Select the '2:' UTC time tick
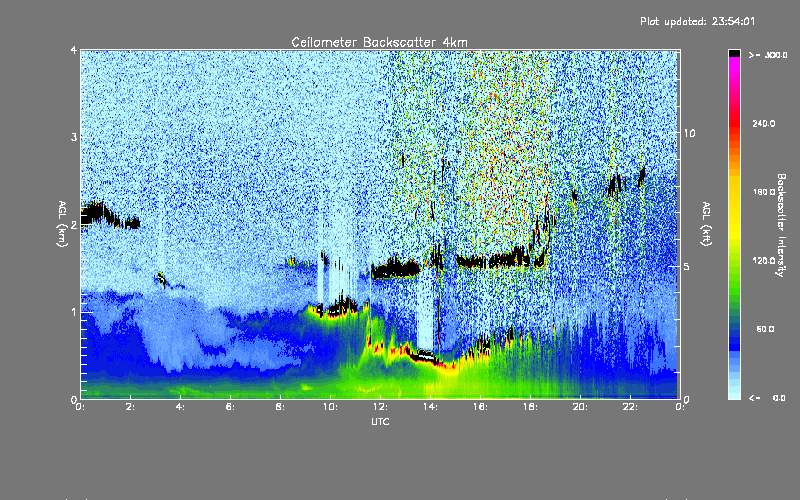Screen dimensions: 800x500 click(131, 407)
